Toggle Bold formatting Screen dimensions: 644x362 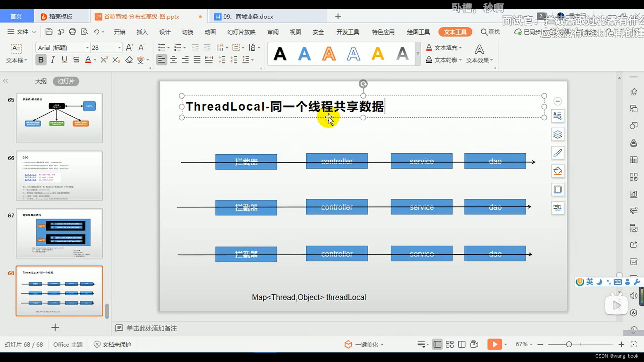click(41, 60)
